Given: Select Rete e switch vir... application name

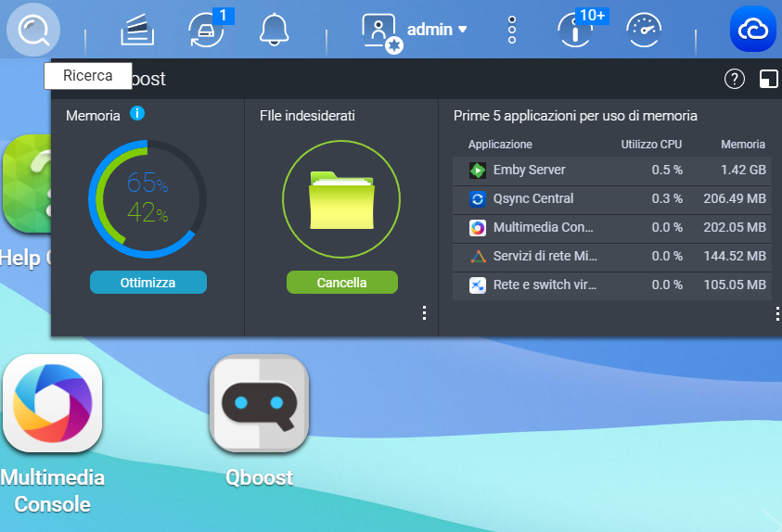Looking at the screenshot, I should point(545,285).
